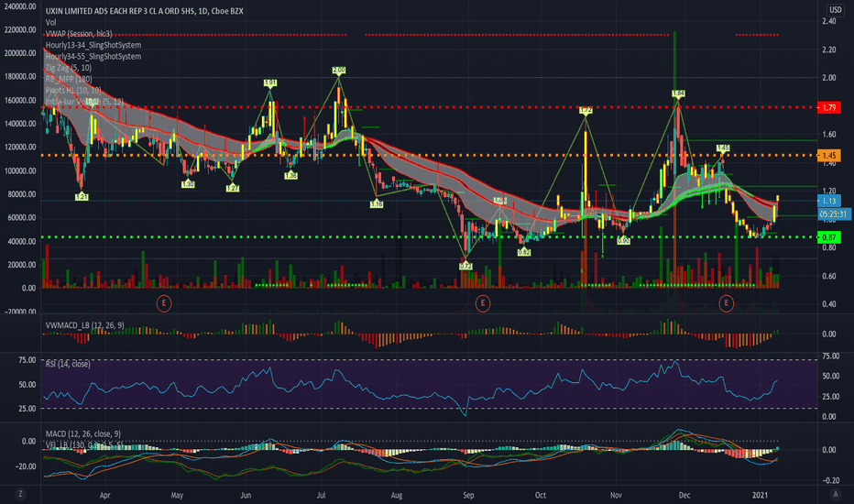Viewport: 854px width, 504px height.
Task: Click the 1.72 pivot high label in October
Action: click(586, 111)
